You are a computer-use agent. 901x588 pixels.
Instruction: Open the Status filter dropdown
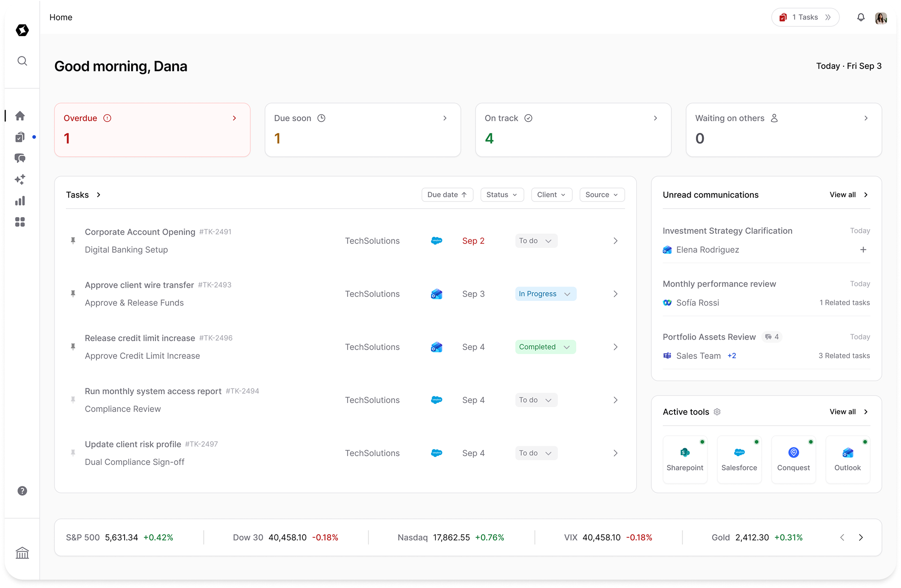pos(502,194)
